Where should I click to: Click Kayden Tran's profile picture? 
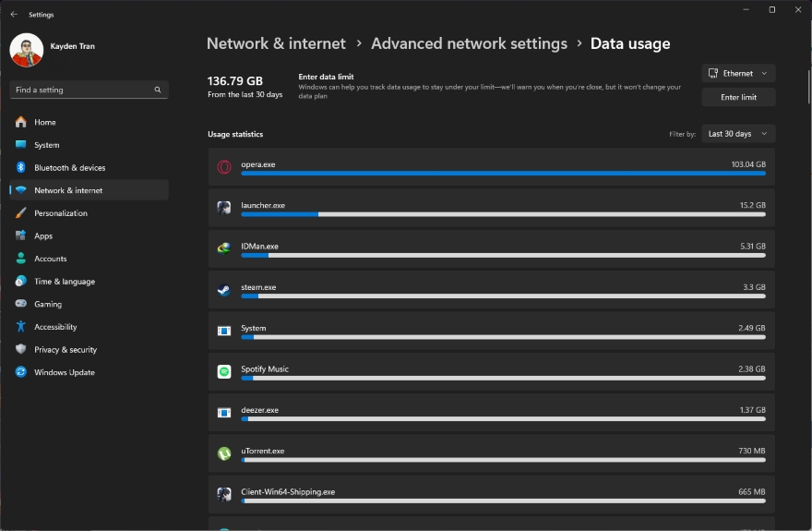[x=26, y=50]
